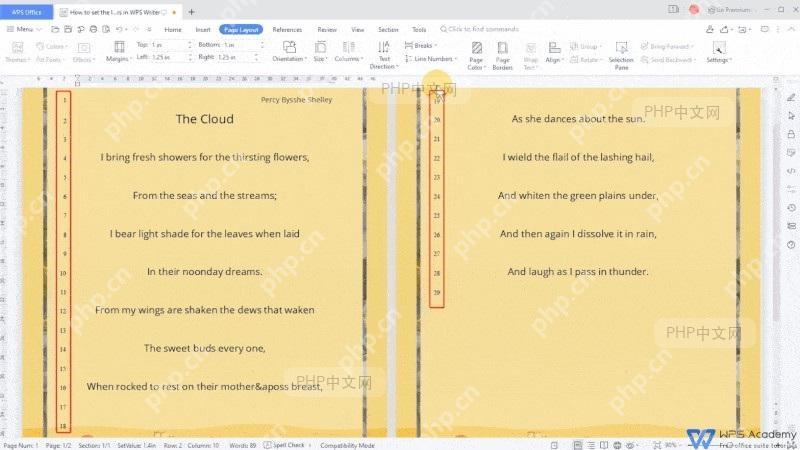800x450 pixels.
Task: Collapse the ribbon with chevron
Action: coord(791,30)
